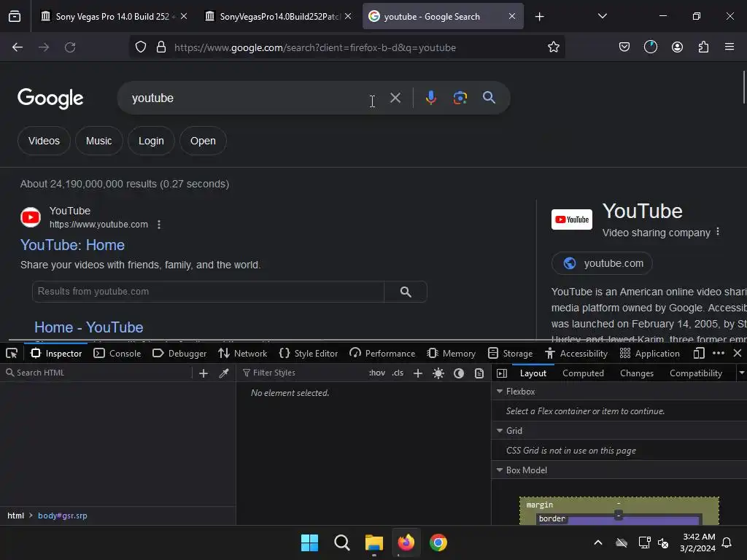Switch to Debugger tab
Screen dimensions: 747x560
pyautogui.click(x=179, y=354)
